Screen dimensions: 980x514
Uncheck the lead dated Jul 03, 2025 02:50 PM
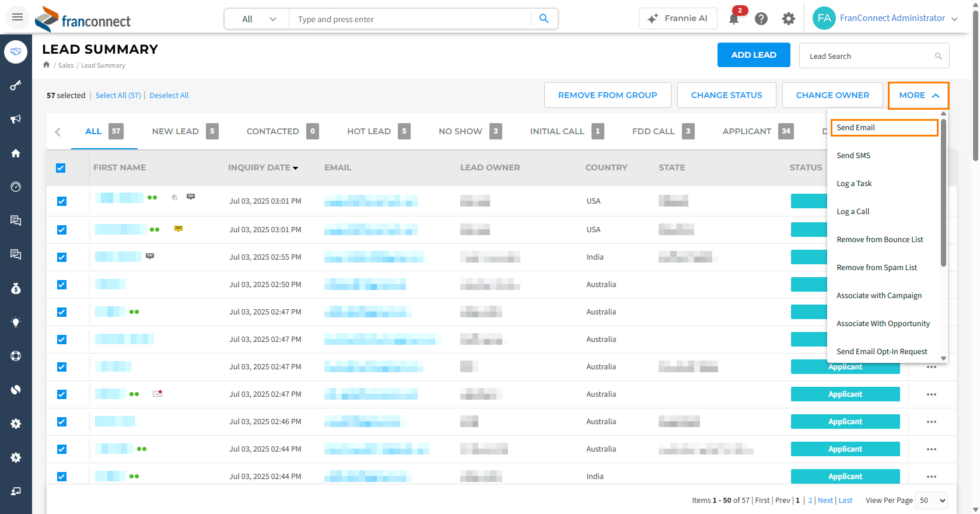click(62, 285)
